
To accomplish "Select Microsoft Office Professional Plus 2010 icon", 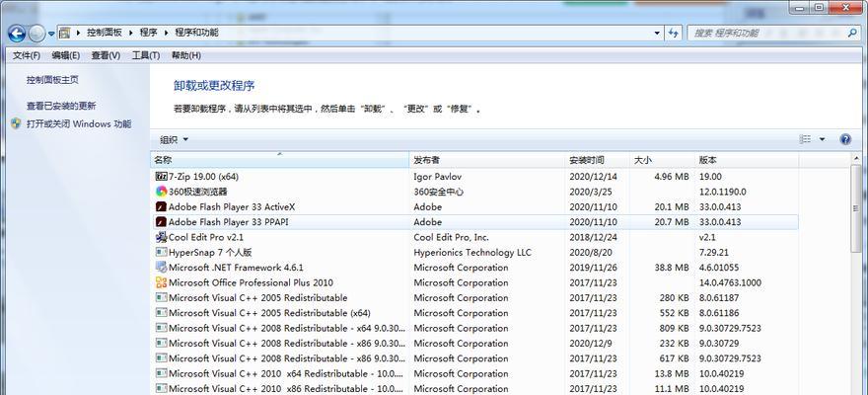I will pyautogui.click(x=161, y=282).
